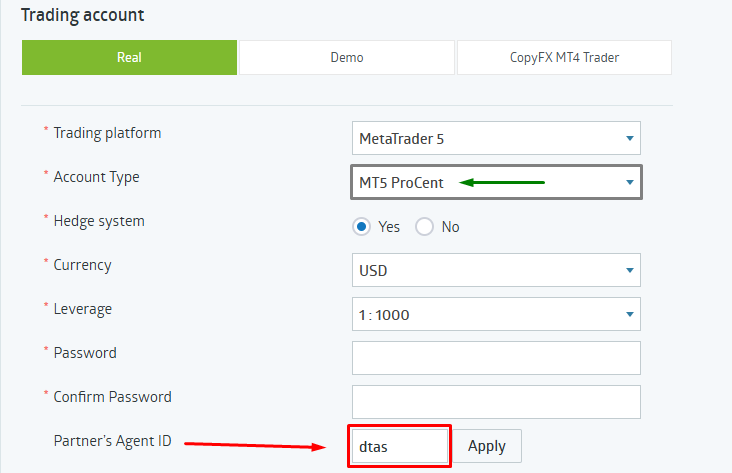Expand the Trading platform dropdown arrow
This screenshot has height=473, width=732.
(629, 138)
